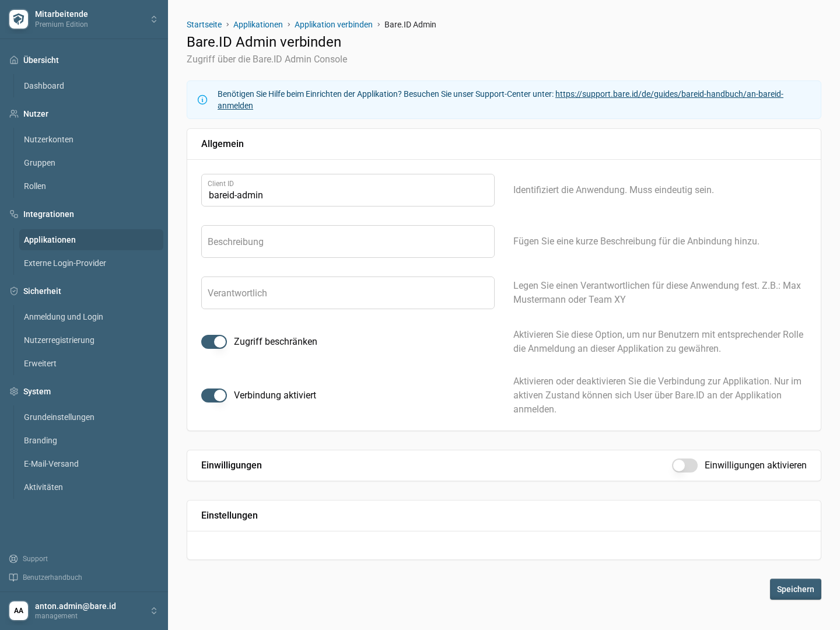840x630 pixels.
Task: Expand the anton.admin user menu chevron
Action: coord(154,611)
